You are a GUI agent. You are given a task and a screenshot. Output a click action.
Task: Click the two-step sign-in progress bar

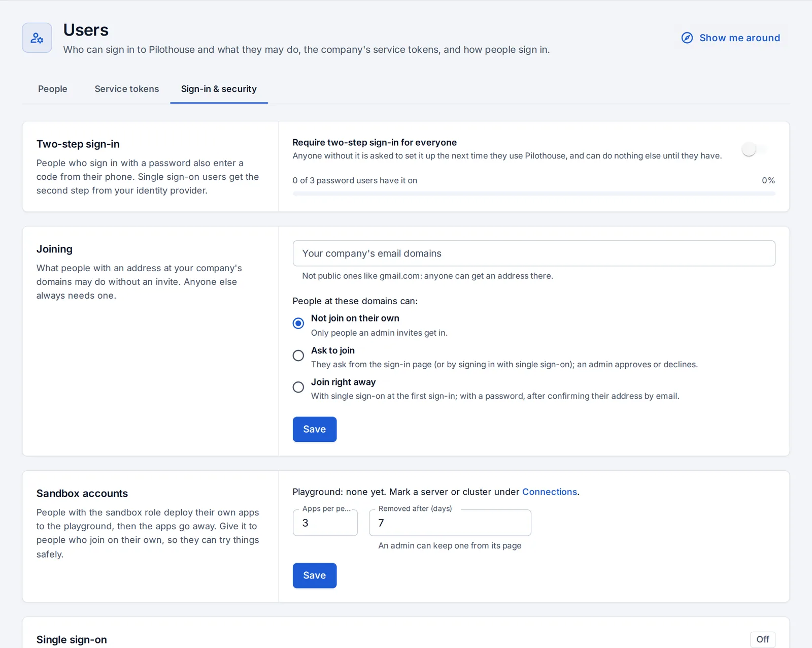534,193
